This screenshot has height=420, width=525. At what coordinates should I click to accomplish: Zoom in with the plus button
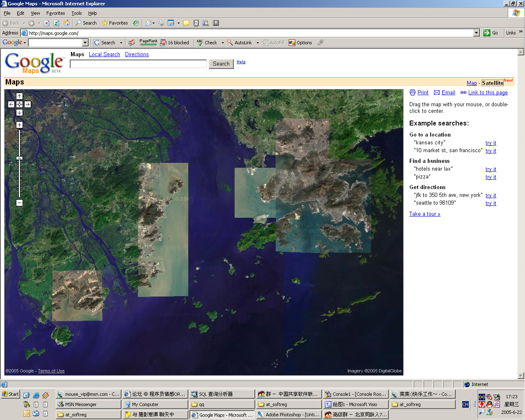[19, 125]
